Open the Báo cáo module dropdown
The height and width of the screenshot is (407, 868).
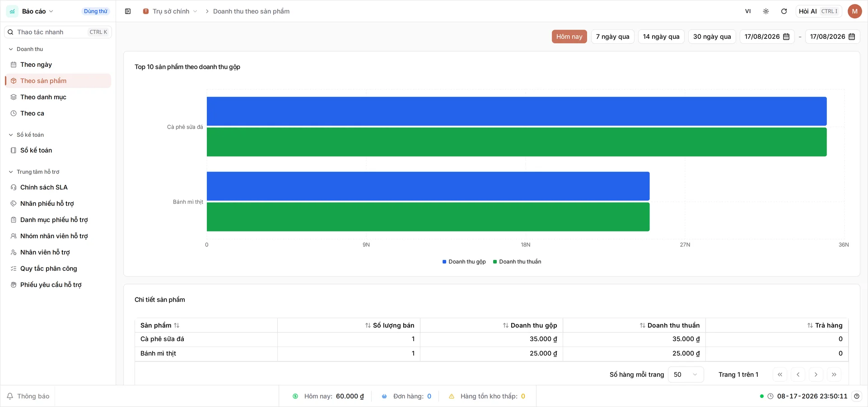tap(37, 11)
